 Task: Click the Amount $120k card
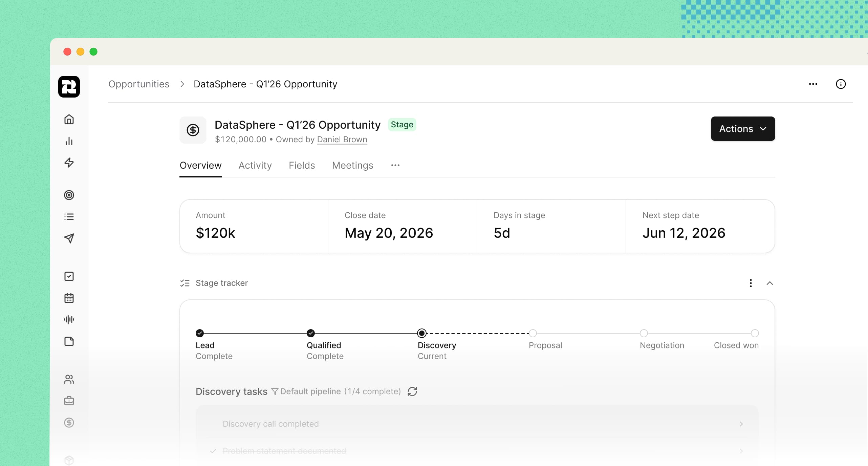pos(254,226)
